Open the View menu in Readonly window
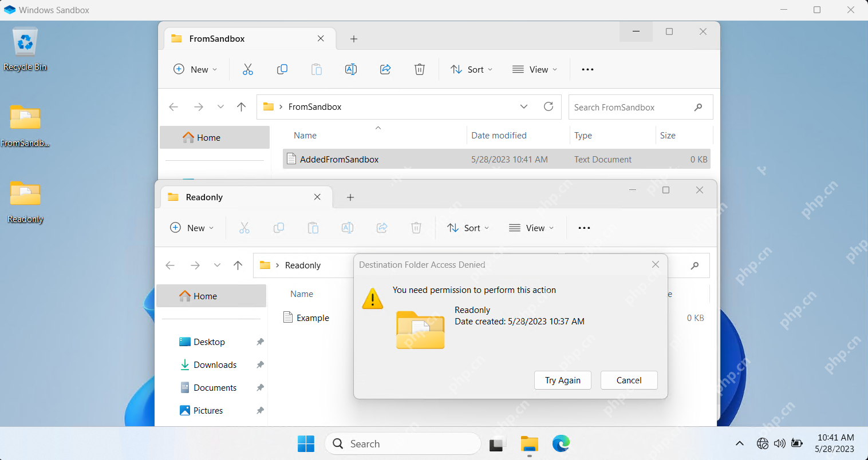This screenshot has height=460, width=868. pos(531,228)
